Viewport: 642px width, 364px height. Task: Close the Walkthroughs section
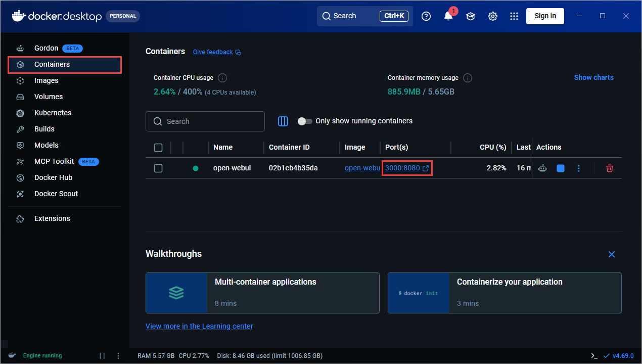(612, 254)
